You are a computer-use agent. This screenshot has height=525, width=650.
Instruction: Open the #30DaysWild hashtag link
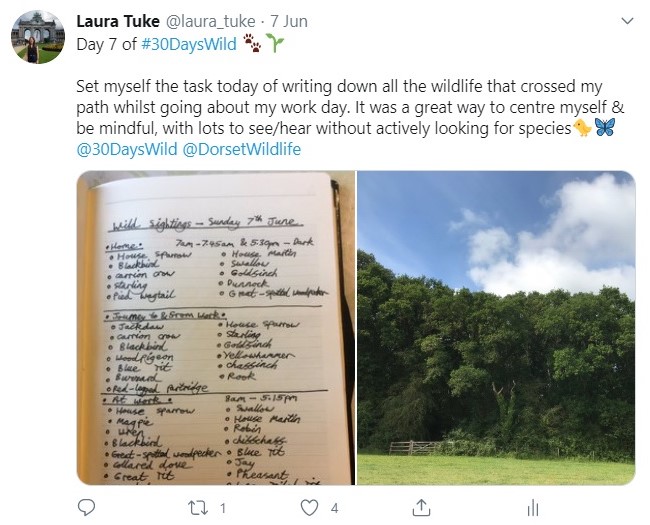(x=190, y=43)
